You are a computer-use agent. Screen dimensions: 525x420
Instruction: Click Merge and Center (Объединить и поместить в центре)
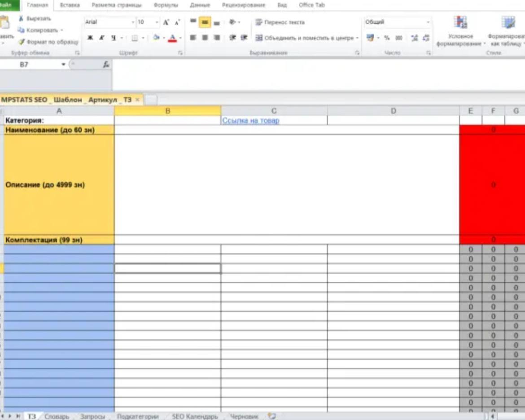click(x=304, y=38)
